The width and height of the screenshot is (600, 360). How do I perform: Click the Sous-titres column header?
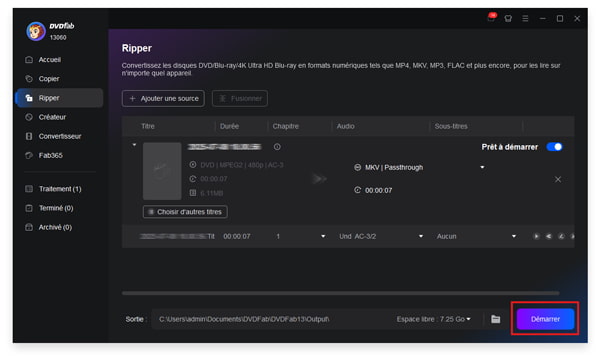click(451, 126)
